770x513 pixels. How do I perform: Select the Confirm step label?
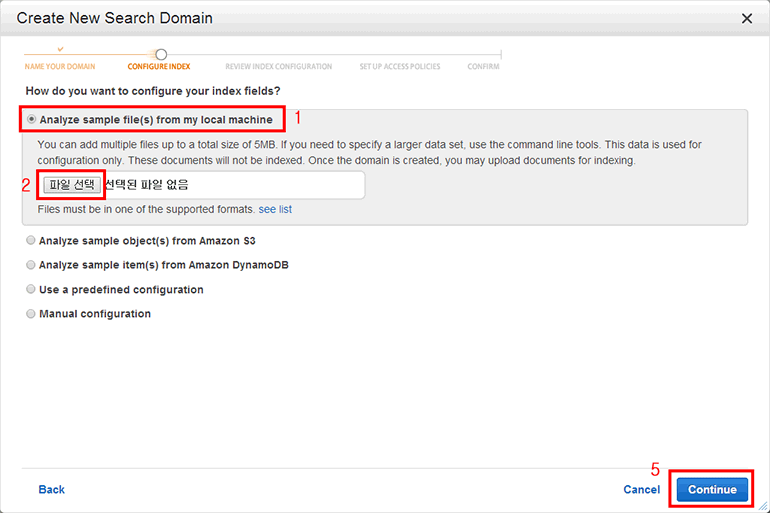click(x=483, y=67)
